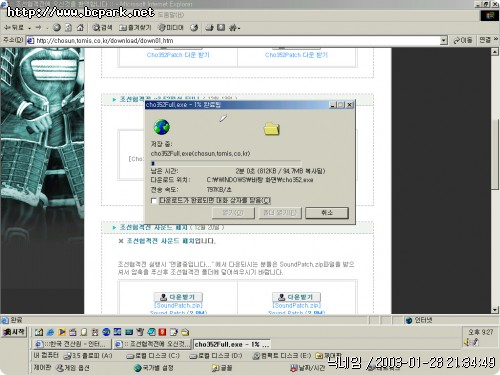Click the system tray icons below the clock
The width and height of the screenshot is (500, 375).
[x=471, y=342]
